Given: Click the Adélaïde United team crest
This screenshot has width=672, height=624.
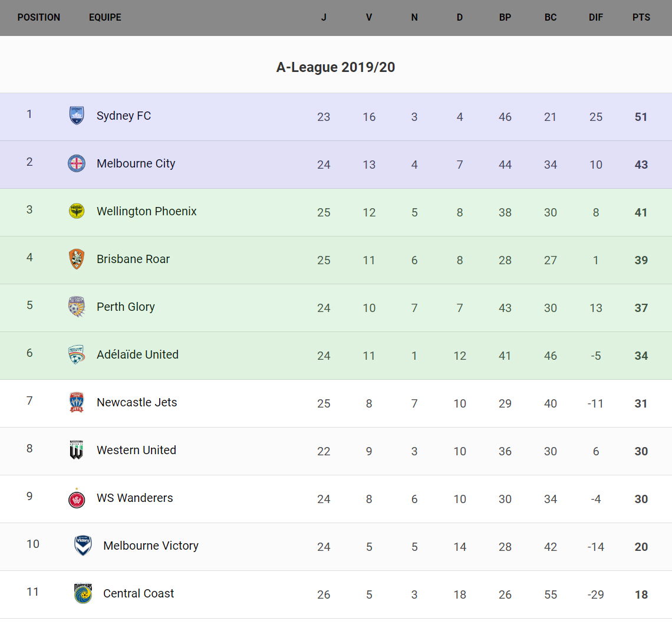Looking at the screenshot, I should coord(77,354).
